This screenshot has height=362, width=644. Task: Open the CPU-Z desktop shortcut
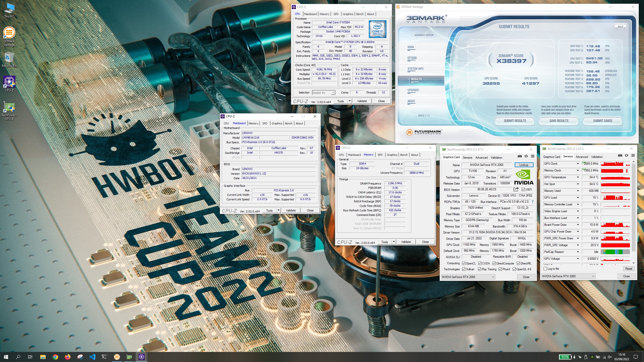(x=9, y=84)
